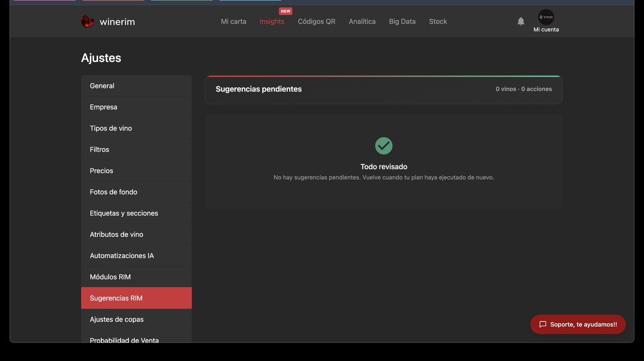Open the Insights section

[272, 21]
